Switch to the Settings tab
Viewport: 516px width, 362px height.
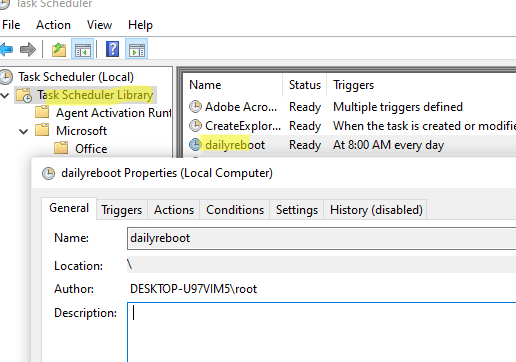[297, 210]
